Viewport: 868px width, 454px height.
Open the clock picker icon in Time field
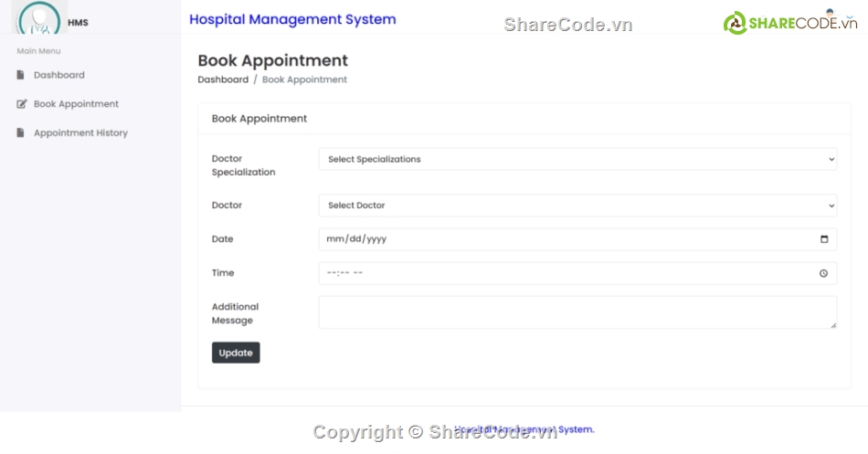(824, 273)
